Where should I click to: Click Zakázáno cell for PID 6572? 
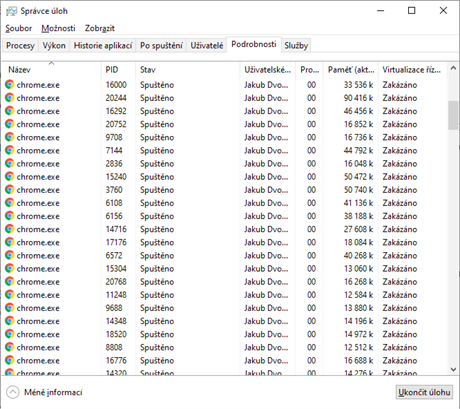400,255
